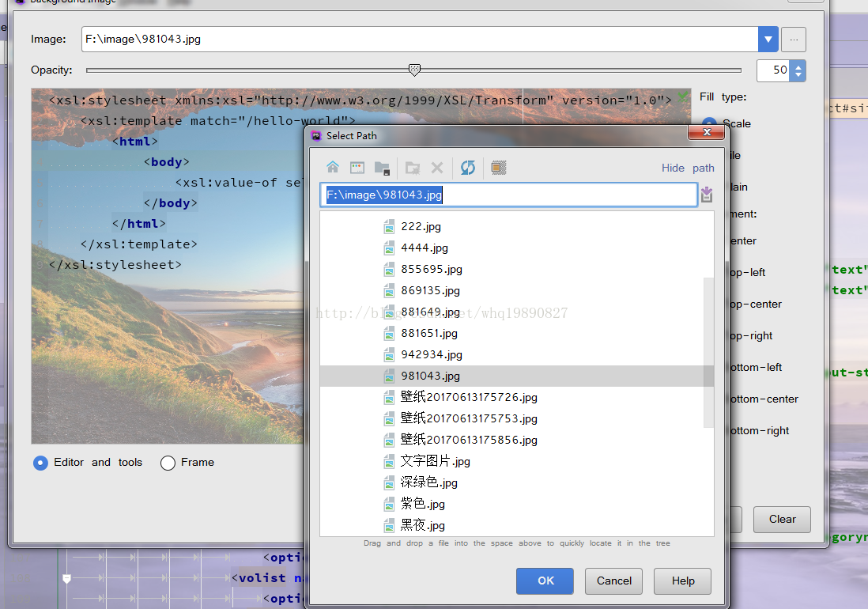
Task: Decrease the Opacity value with spinner down arrow
Action: 798,74
